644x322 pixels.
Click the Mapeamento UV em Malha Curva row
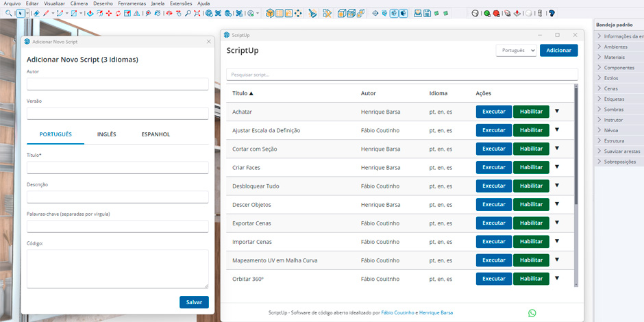point(400,260)
